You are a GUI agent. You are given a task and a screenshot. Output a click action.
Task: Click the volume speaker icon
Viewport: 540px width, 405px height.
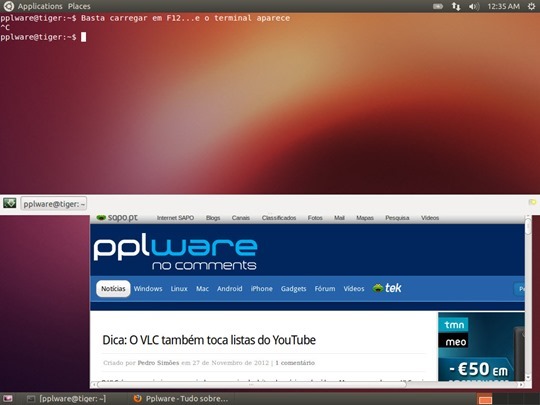pos(474,6)
